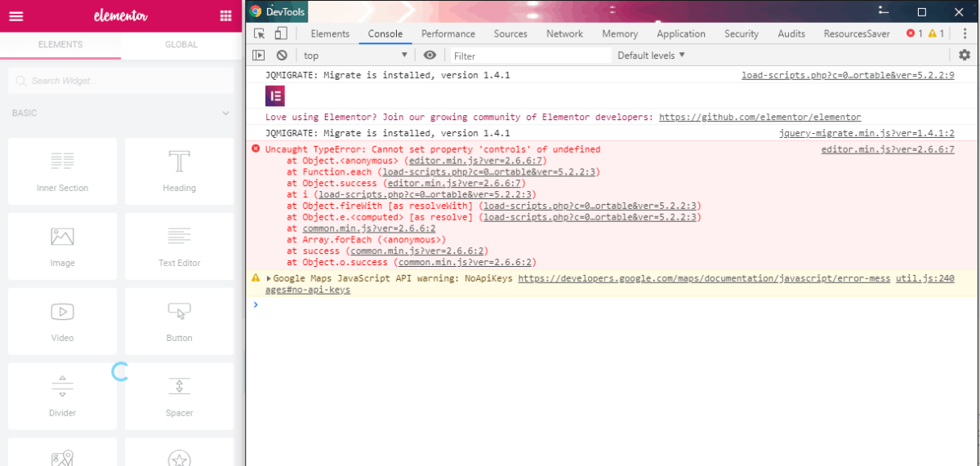Image resolution: width=980 pixels, height=466 pixels.
Task: Select the Text Editor widget
Action: click(179, 246)
